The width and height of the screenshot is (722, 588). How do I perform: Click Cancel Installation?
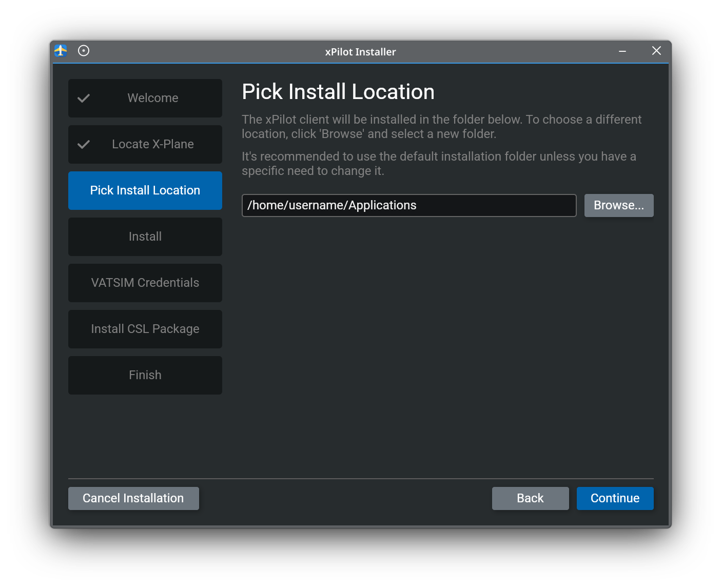[133, 498]
